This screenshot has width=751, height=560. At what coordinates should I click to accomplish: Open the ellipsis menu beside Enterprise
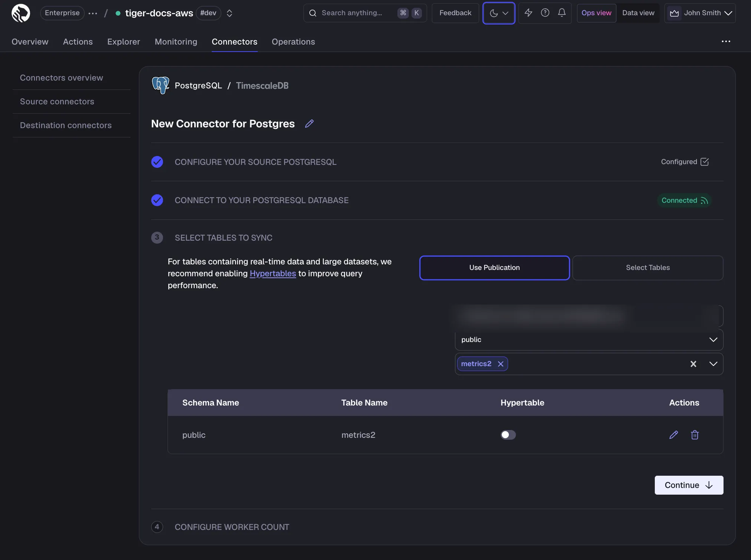[x=93, y=13]
